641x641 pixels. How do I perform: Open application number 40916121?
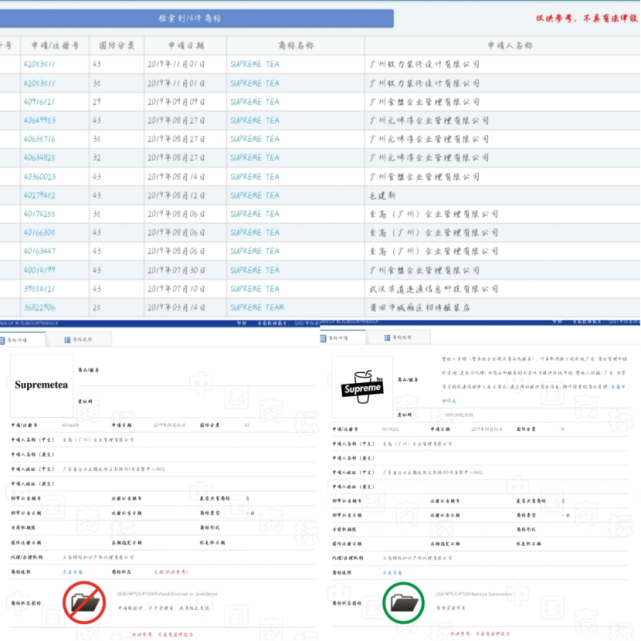[x=39, y=102]
